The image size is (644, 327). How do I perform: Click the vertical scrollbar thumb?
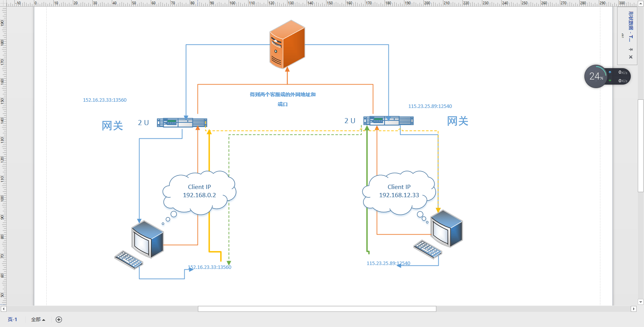click(641, 146)
